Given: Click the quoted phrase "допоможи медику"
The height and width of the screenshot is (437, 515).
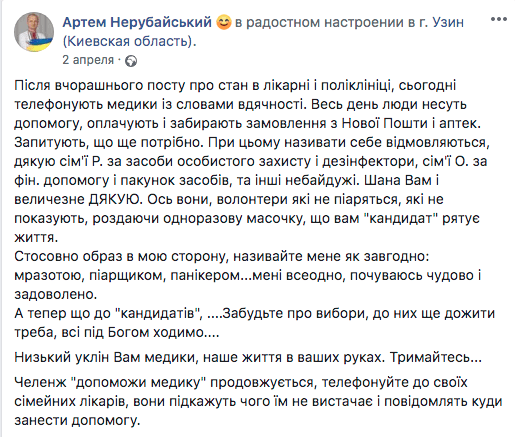Looking at the screenshot, I should (x=138, y=383).
